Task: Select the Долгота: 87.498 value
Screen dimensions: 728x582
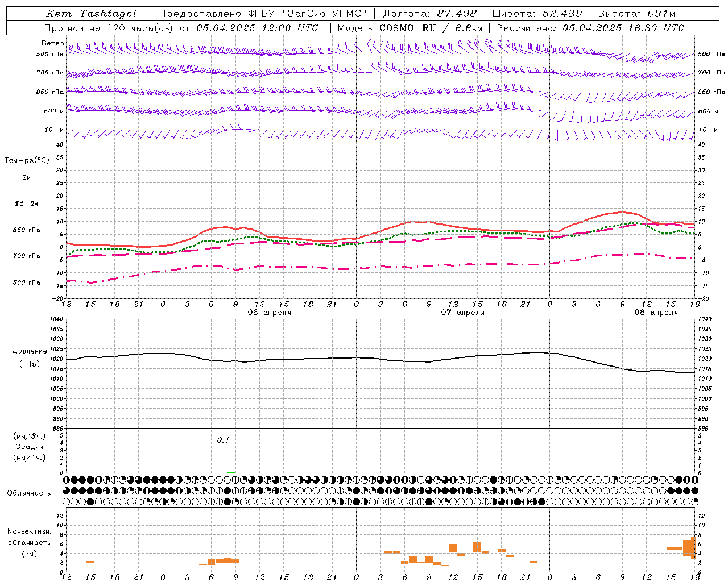Action: click(430, 14)
